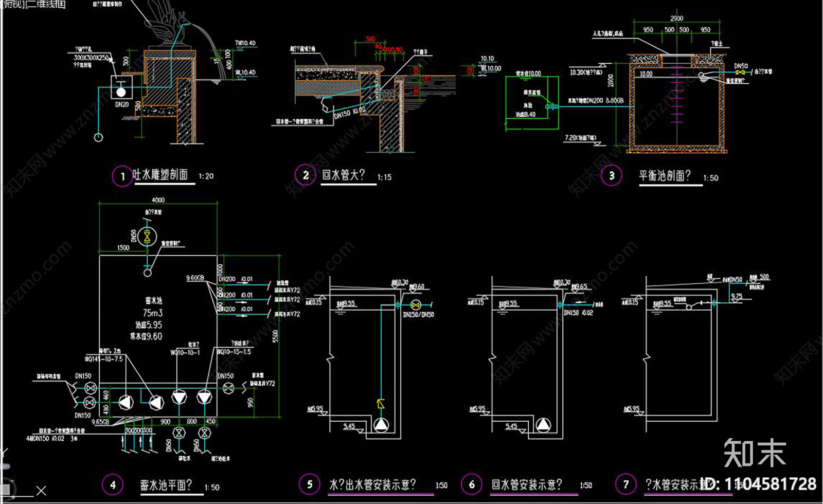Select the yellow check valve in detail 5
823x504 pixels.
pos(381,404)
